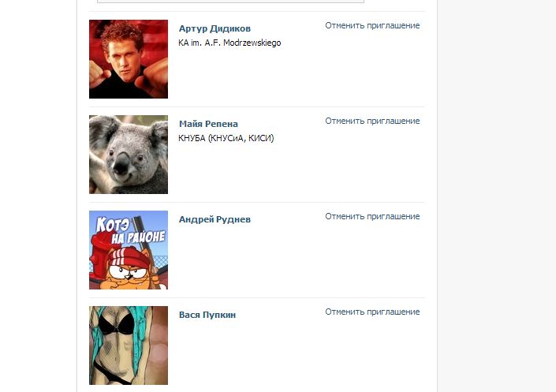Viewport: 556px width, 392px height.
Task: Open the Котэ на районе avatar
Action: pyautogui.click(x=129, y=250)
